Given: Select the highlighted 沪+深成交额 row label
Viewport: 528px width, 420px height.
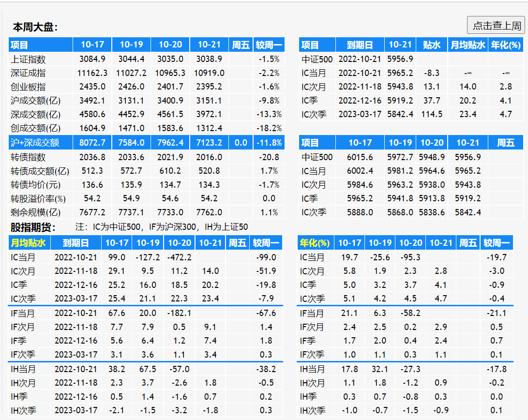Looking at the screenshot, I should pos(35,143).
